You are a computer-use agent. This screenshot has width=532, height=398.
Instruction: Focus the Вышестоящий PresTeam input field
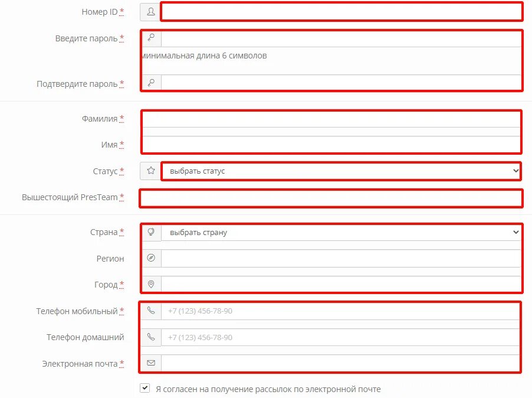coord(331,198)
